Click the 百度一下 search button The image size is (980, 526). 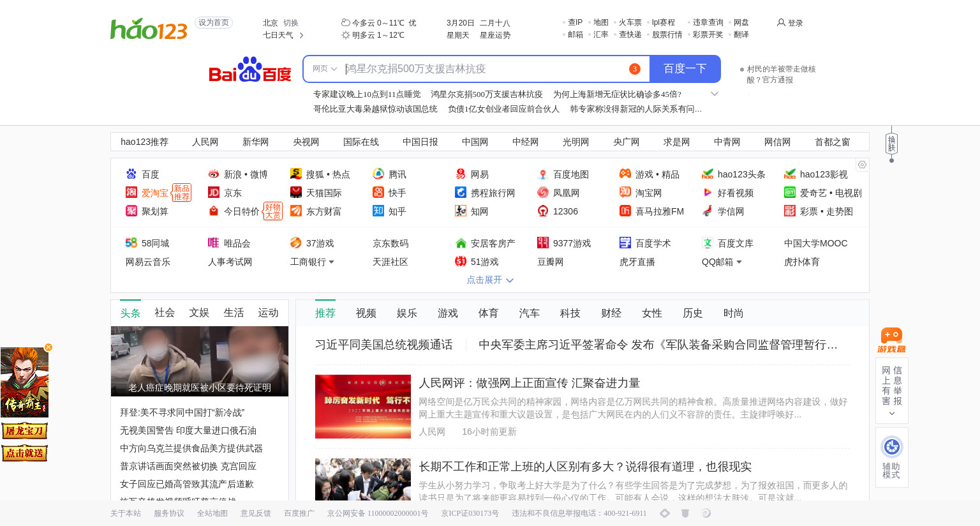[685, 69]
